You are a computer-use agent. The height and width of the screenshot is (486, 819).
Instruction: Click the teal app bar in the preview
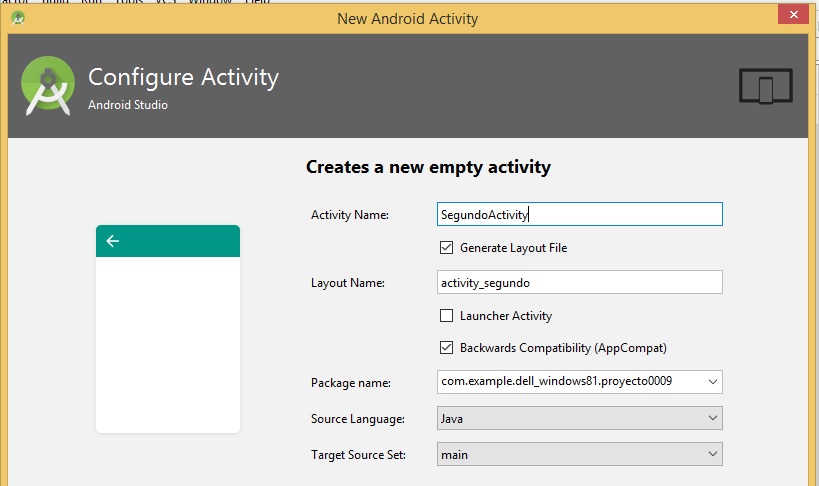(167, 241)
